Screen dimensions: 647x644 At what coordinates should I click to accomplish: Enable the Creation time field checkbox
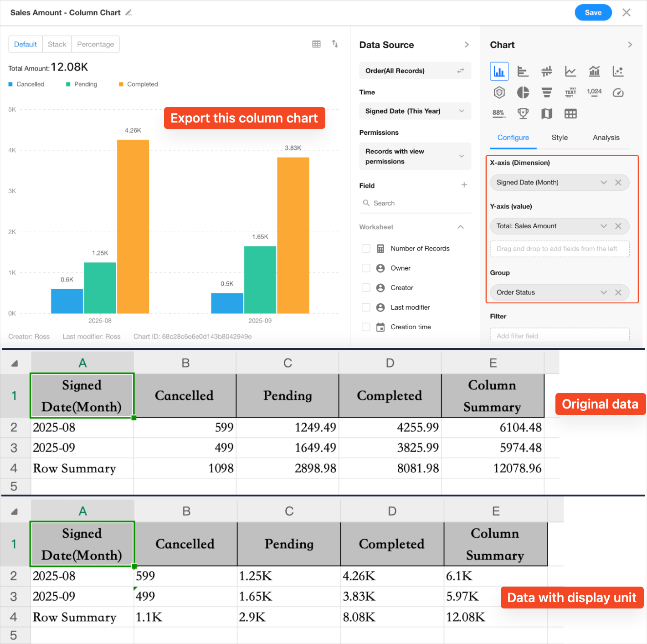pos(366,327)
